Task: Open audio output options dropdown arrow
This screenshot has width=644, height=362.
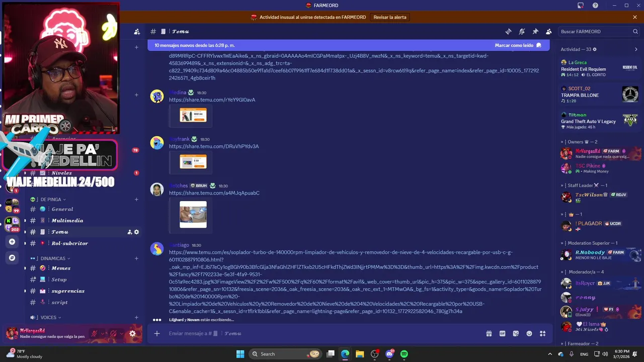Action: click(x=123, y=333)
